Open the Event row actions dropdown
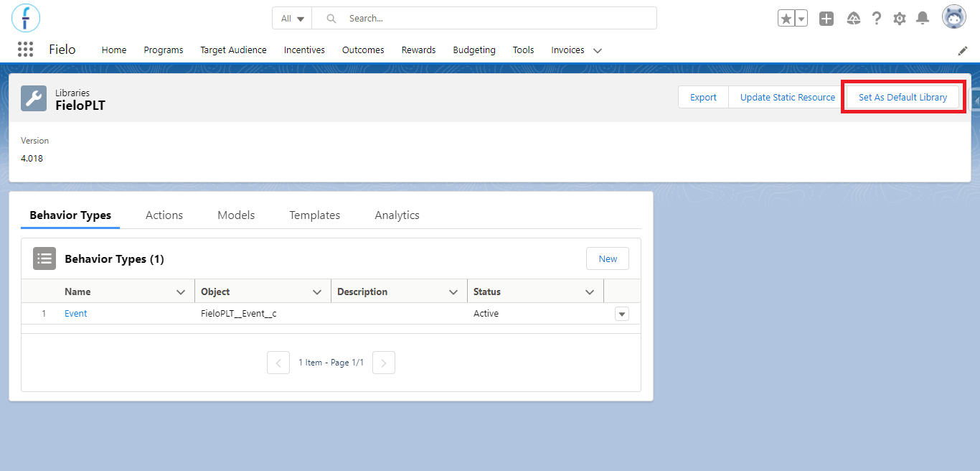This screenshot has height=471, width=980. tap(622, 314)
